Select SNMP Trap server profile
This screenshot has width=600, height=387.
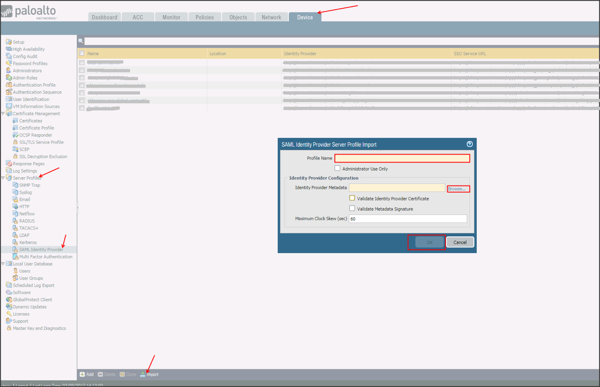tap(29, 185)
